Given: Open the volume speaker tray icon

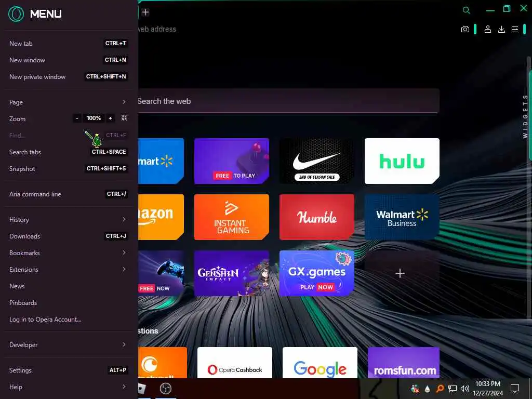Looking at the screenshot, I should [x=465, y=389].
